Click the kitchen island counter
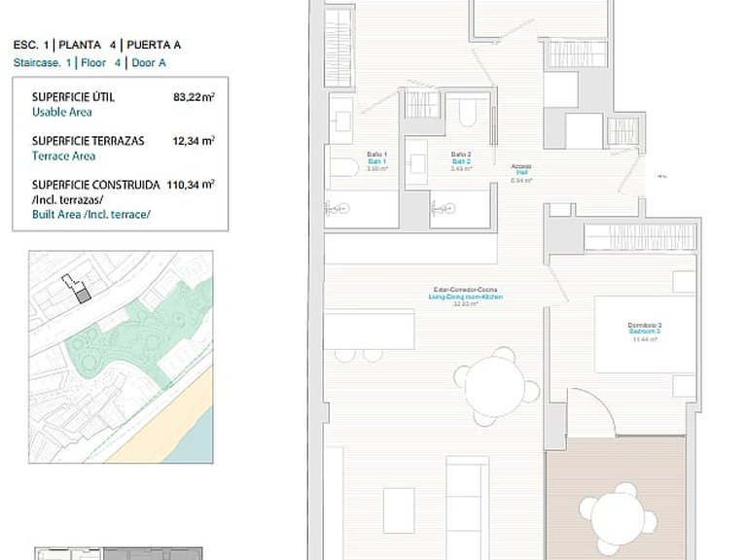 (x=370, y=330)
